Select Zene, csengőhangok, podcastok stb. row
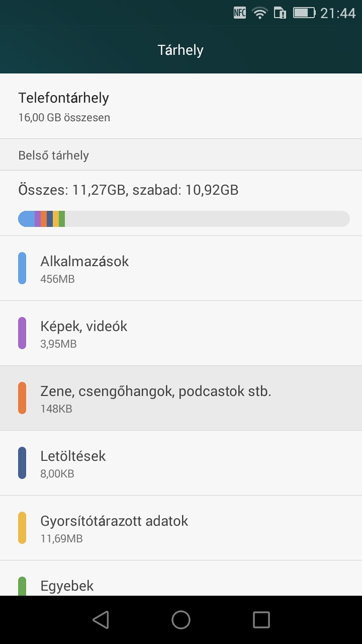Screen dimensions: 362x644 (x=181, y=398)
